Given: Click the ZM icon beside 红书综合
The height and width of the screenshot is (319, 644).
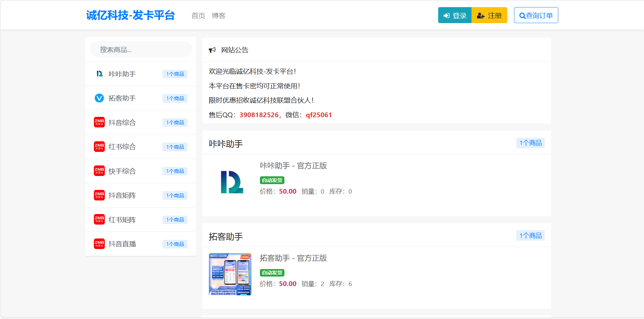Looking at the screenshot, I should [x=99, y=147].
